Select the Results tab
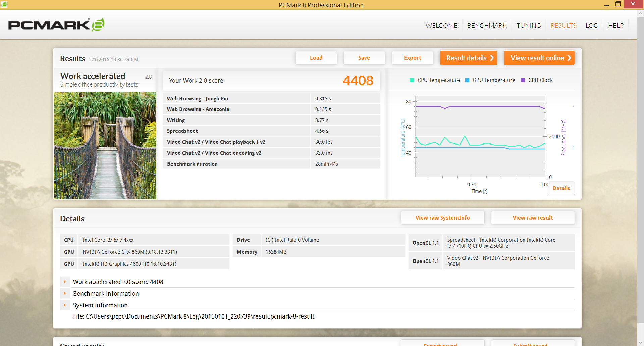 tap(563, 26)
